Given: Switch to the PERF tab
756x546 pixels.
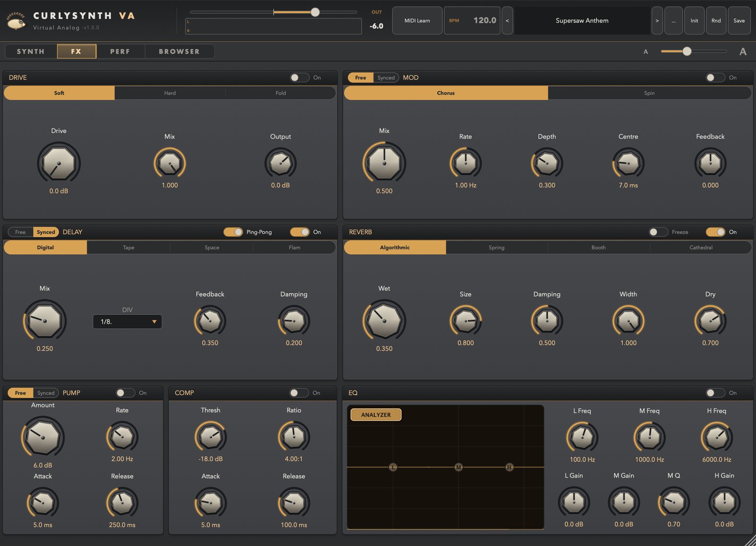Looking at the screenshot, I should click(120, 52).
